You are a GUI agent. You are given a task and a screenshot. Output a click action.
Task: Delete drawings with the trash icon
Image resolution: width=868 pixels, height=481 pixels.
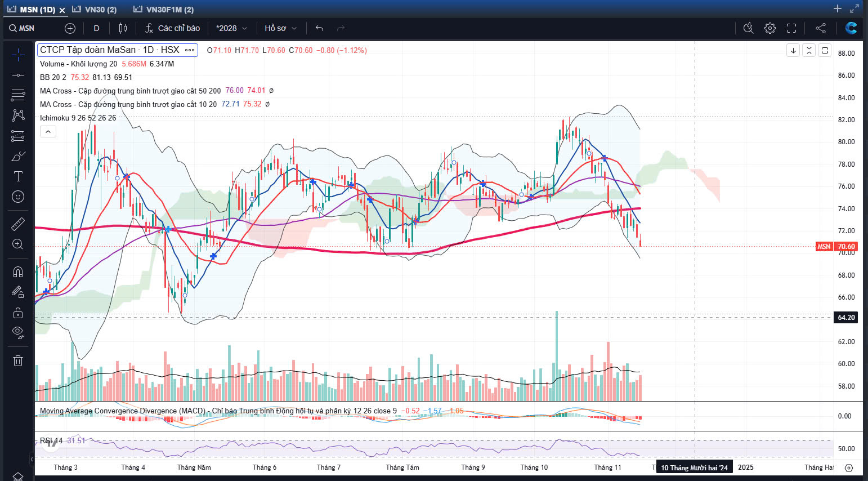(18, 360)
